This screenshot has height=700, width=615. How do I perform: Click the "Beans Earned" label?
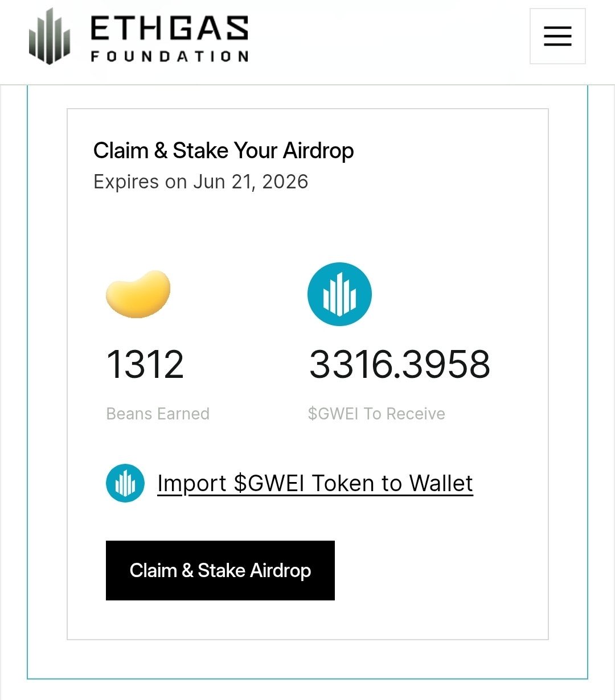pos(158,414)
